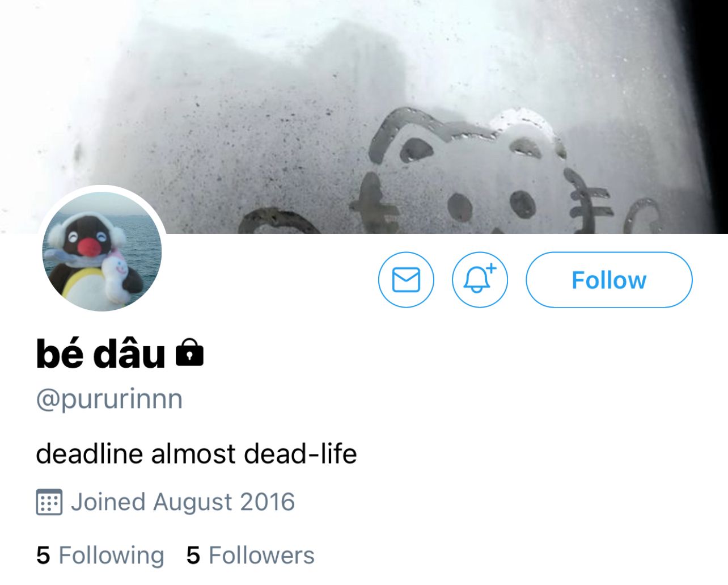Click the number 5 before Followers
Image resolution: width=728 pixels, height=585 pixels.
coord(193,555)
